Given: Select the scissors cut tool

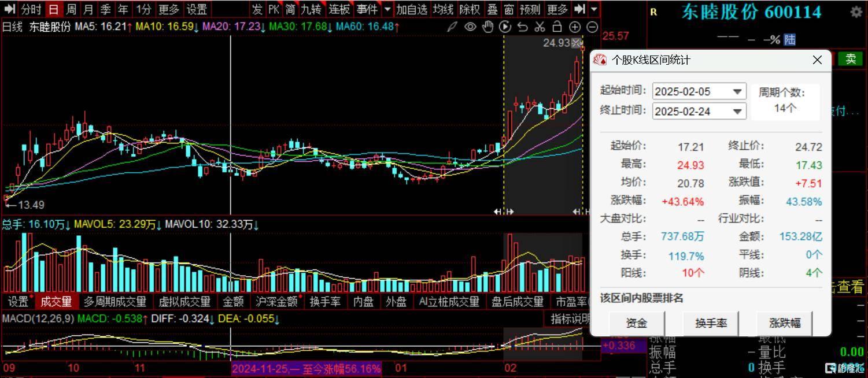Looking at the screenshot, I should [x=540, y=27].
